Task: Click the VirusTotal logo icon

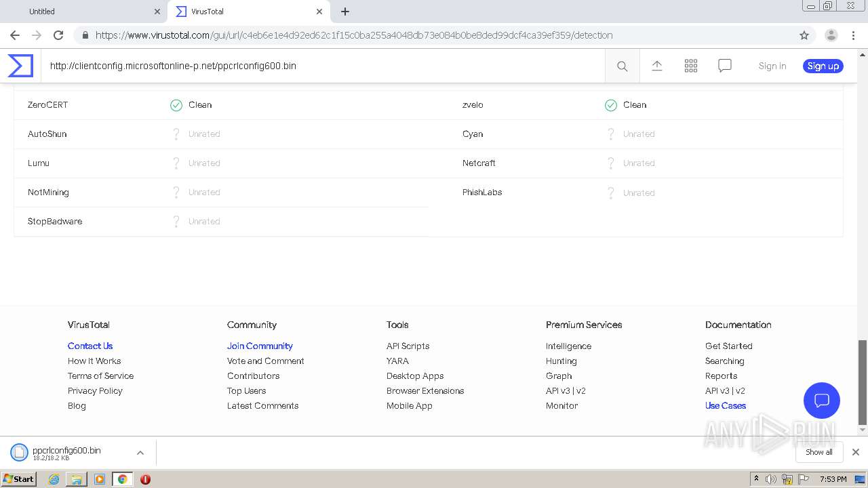Action: [20, 66]
